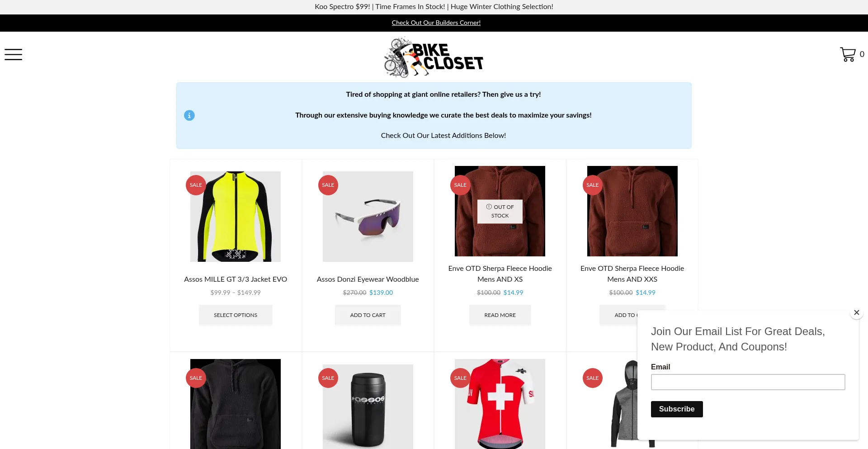Open the Assos water bottle product image

(368, 406)
